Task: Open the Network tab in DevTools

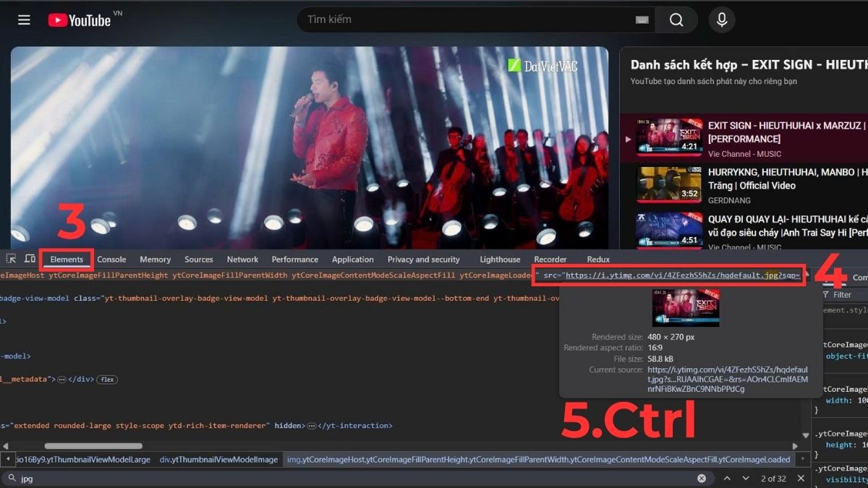Action: [242, 259]
